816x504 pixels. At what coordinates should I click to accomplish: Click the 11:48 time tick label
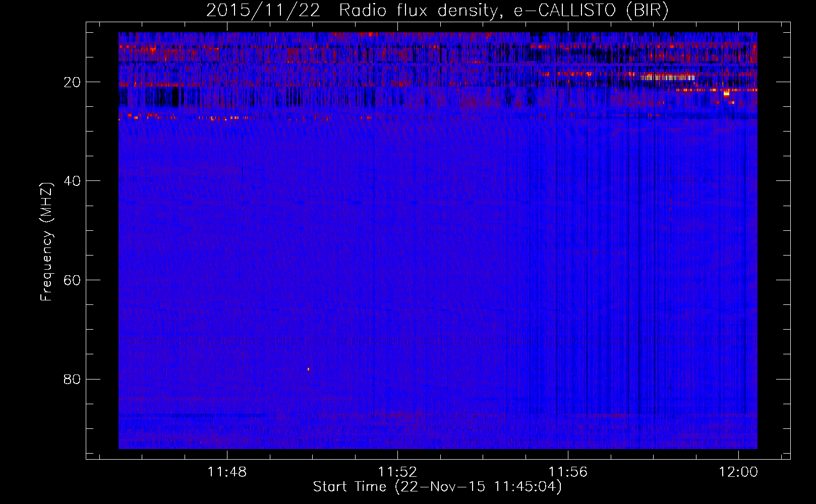227,472
